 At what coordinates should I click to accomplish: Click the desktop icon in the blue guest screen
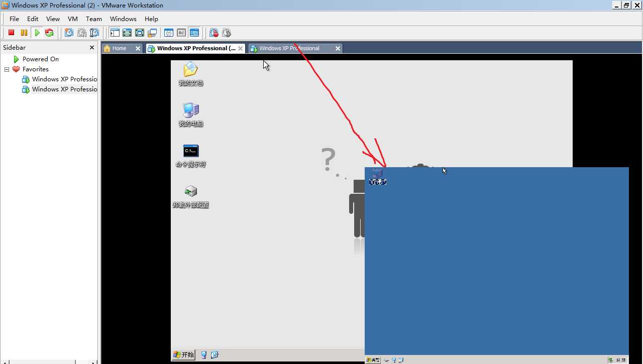coord(377,176)
